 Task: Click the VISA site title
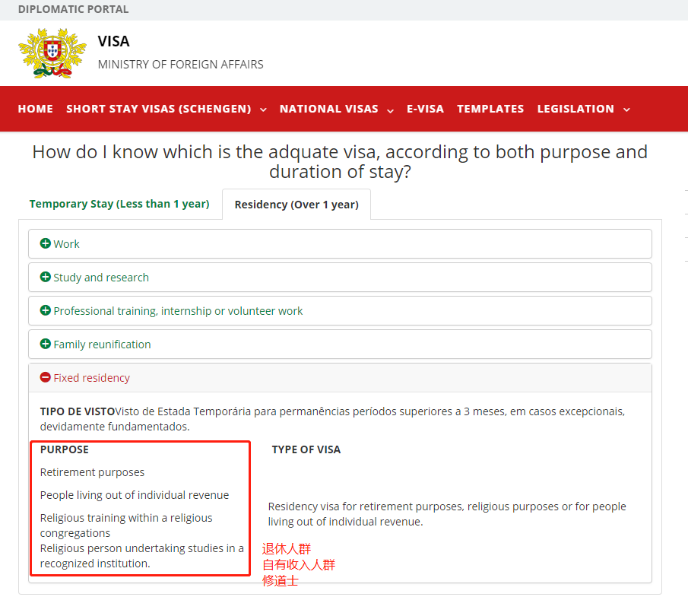113,41
